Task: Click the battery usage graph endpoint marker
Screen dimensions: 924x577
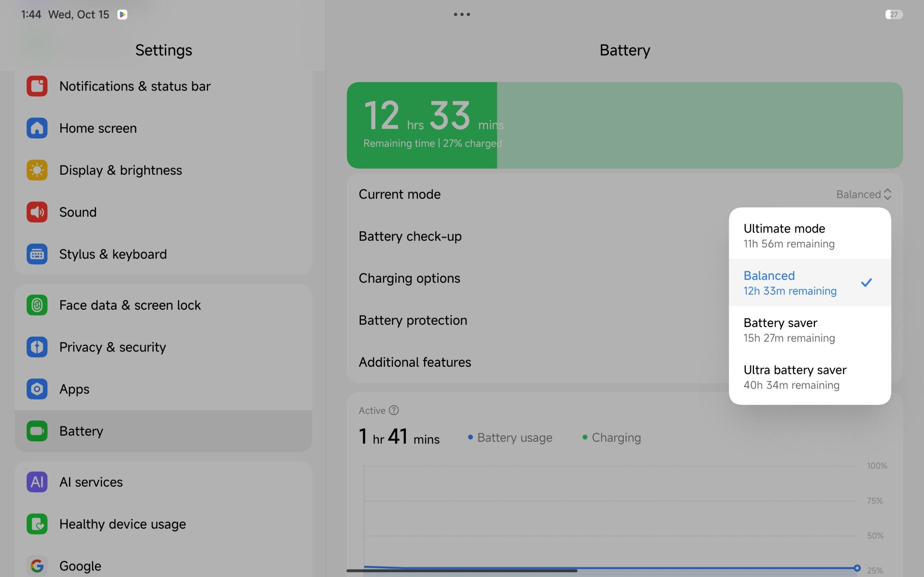Action: point(857,568)
